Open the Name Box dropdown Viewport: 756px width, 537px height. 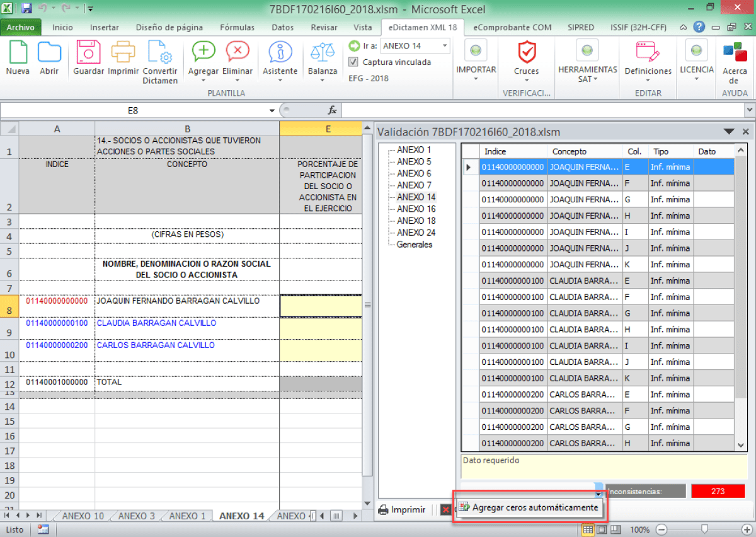pos(272,110)
